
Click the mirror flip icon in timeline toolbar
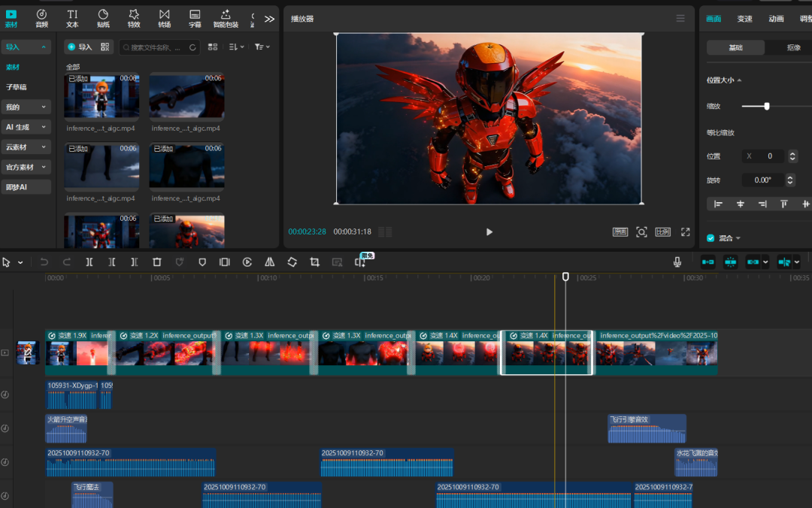coord(270,262)
